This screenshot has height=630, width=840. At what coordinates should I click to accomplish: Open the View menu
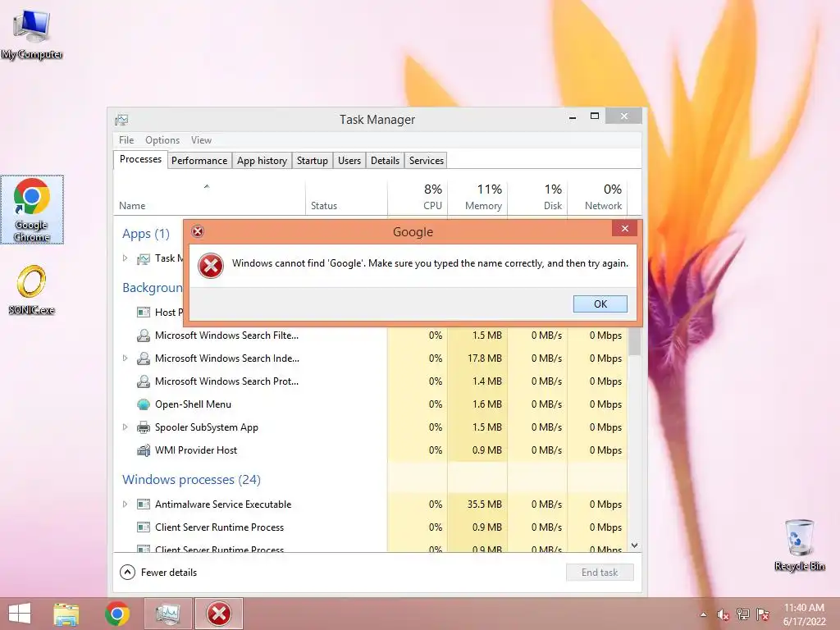[202, 139]
